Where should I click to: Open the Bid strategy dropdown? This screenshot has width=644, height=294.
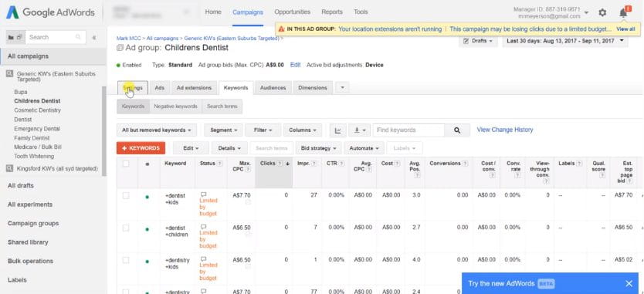tap(318, 148)
